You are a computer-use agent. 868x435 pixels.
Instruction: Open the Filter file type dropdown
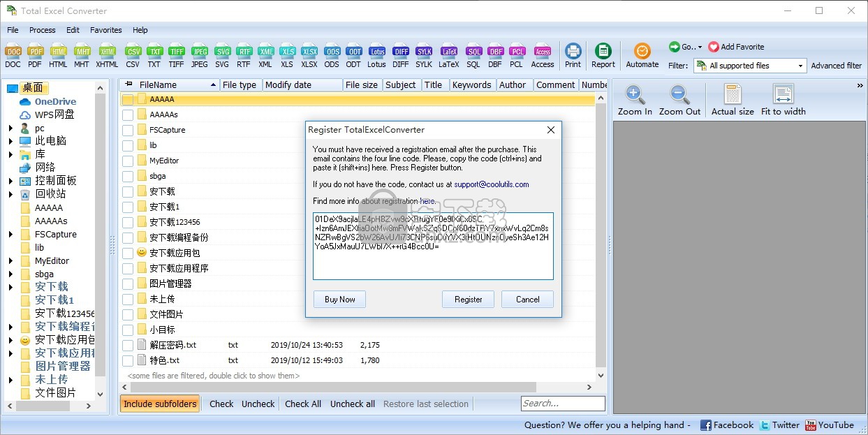801,66
